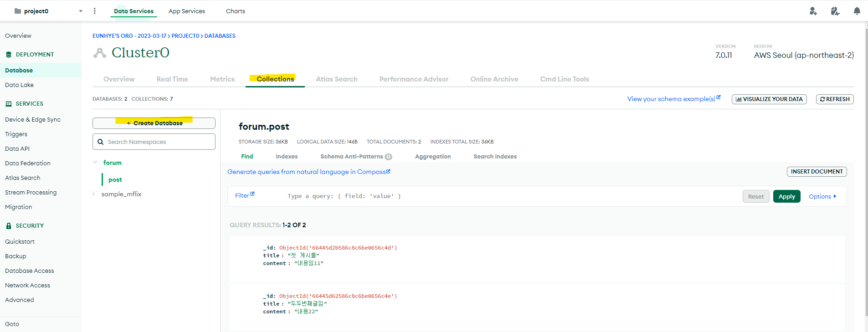Viewport: 868px width, 332px height.
Task: Open the project0 folder icon
Action: pyautogui.click(x=18, y=11)
